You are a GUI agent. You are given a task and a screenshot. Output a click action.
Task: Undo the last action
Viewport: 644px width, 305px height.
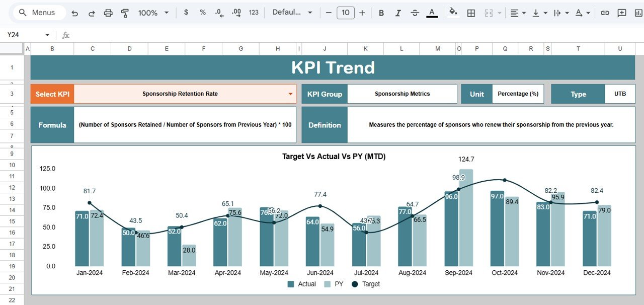[74, 13]
